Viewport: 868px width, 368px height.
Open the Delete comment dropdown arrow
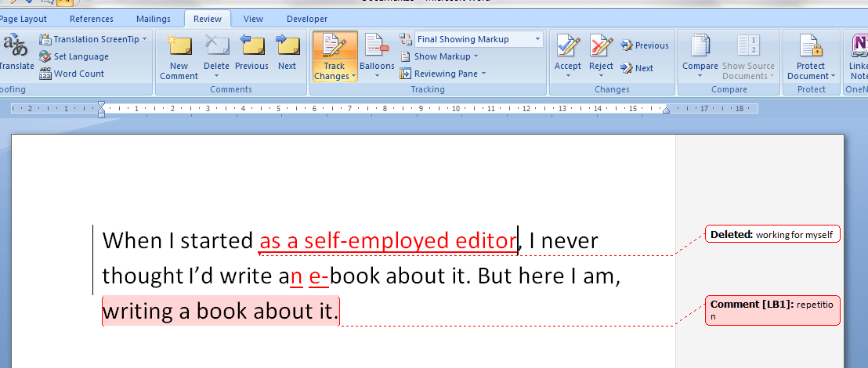(x=216, y=77)
